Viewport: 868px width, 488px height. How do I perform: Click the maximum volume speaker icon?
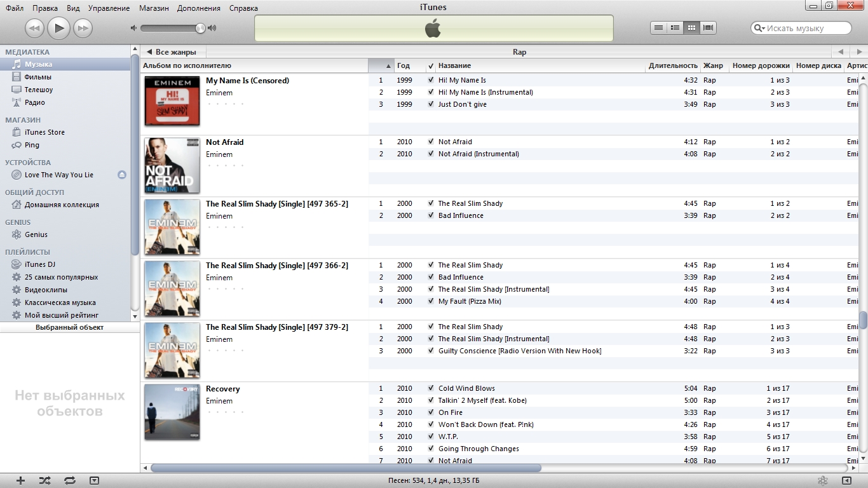[212, 28]
